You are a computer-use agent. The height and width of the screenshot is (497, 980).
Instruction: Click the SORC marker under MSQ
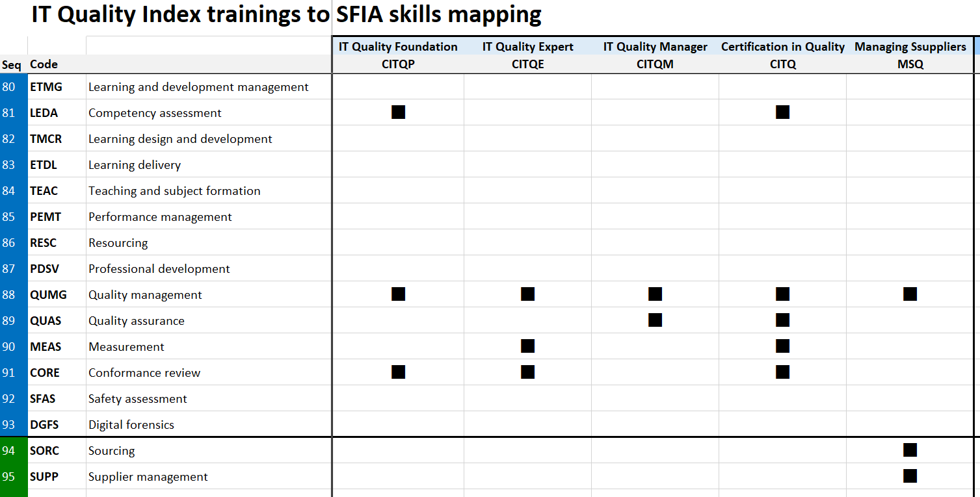(910, 450)
